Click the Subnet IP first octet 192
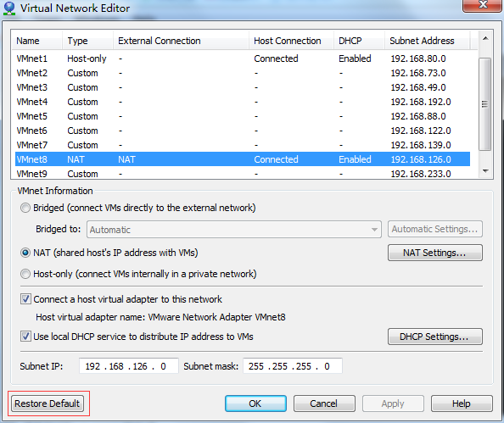The image size is (504, 423). pos(92,366)
